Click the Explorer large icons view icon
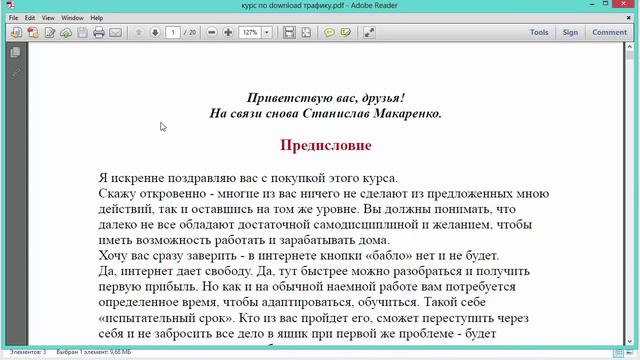Image resolution: width=640 pixels, height=360 pixels. tap(629, 352)
